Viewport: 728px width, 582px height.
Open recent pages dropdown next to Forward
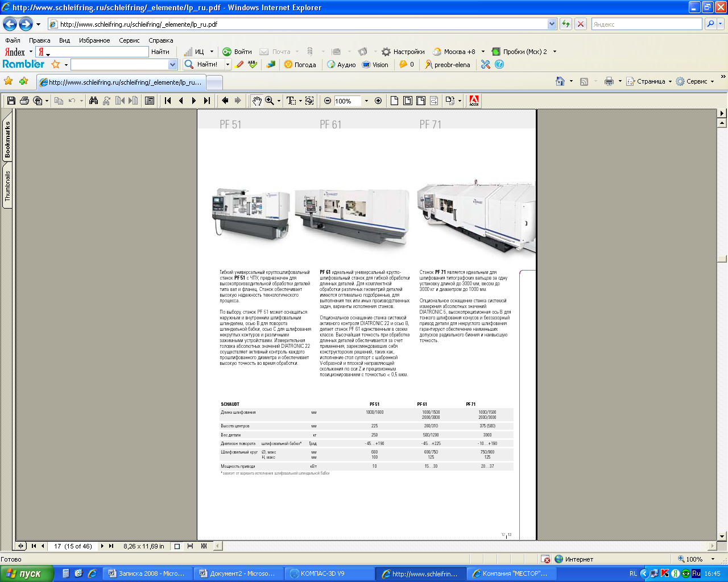pyautogui.click(x=38, y=24)
